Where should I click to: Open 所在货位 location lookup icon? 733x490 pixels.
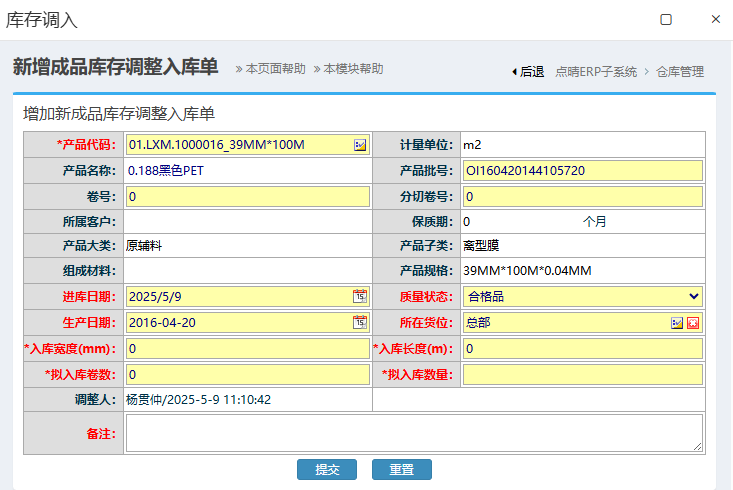[x=677, y=323]
